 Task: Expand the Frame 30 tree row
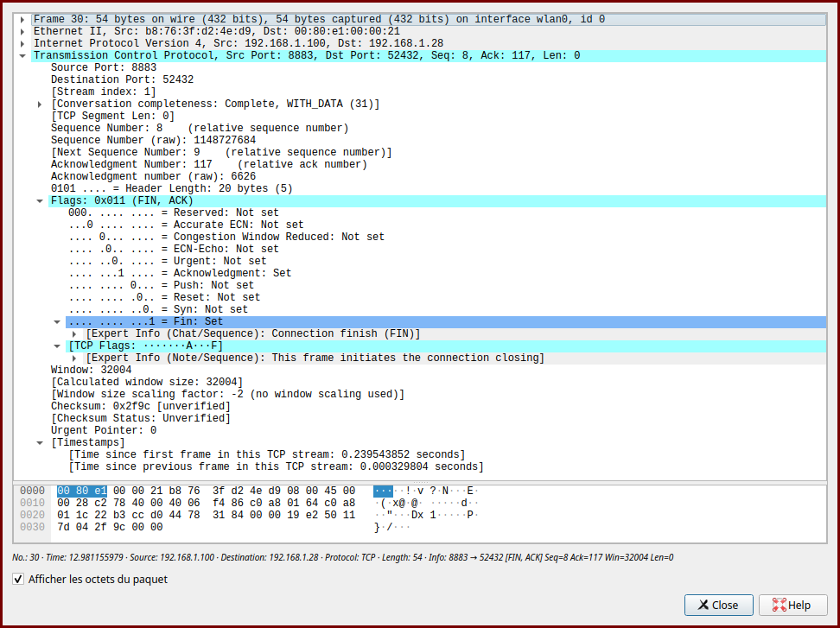22,19
